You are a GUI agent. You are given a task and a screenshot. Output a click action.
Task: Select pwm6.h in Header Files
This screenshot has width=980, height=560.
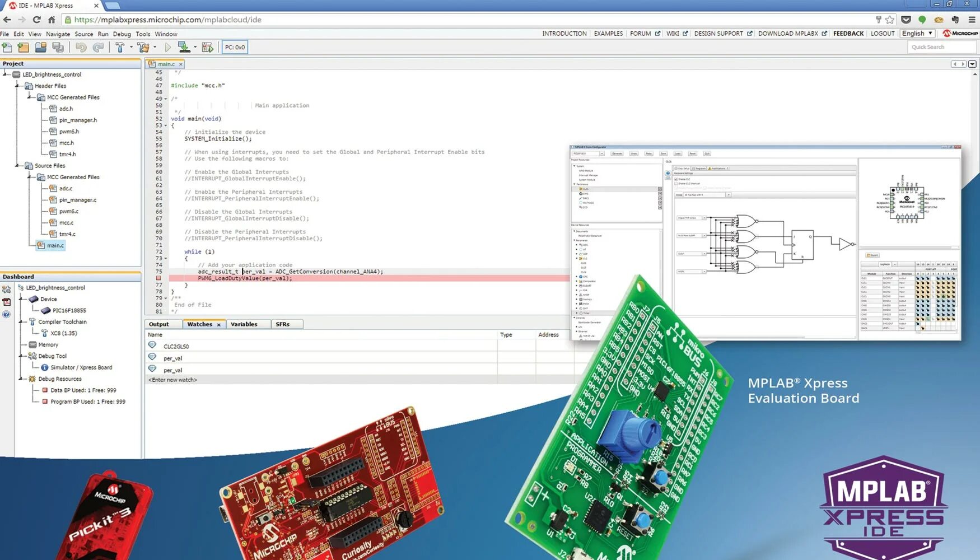click(x=69, y=131)
